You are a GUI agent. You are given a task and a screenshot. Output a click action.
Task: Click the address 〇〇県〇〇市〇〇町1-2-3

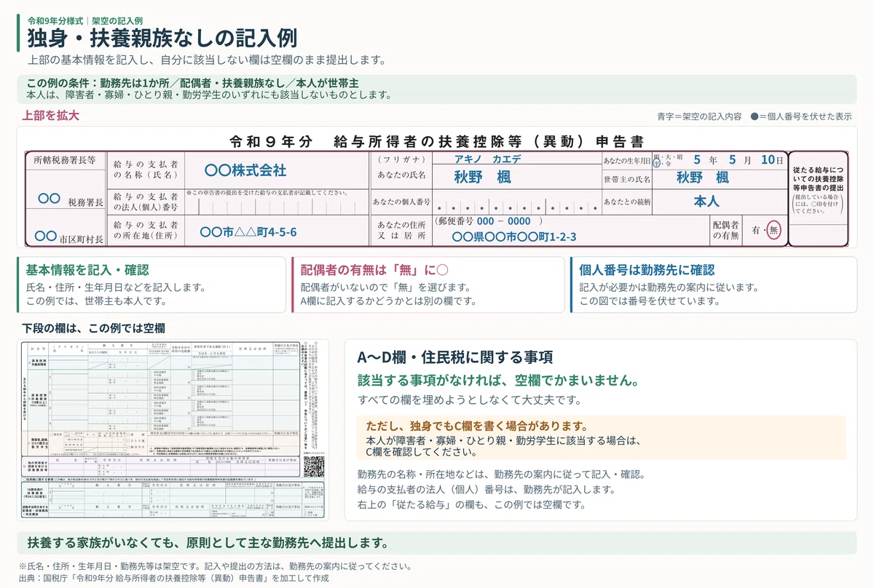[513, 237]
